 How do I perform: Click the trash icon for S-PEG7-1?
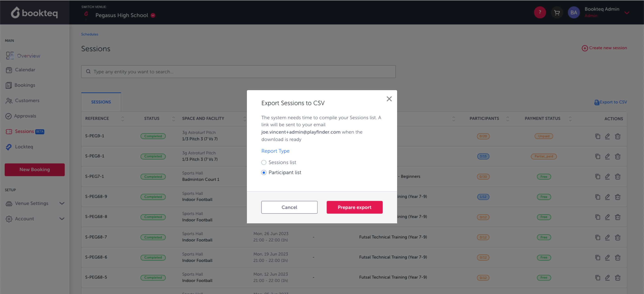(617, 177)
